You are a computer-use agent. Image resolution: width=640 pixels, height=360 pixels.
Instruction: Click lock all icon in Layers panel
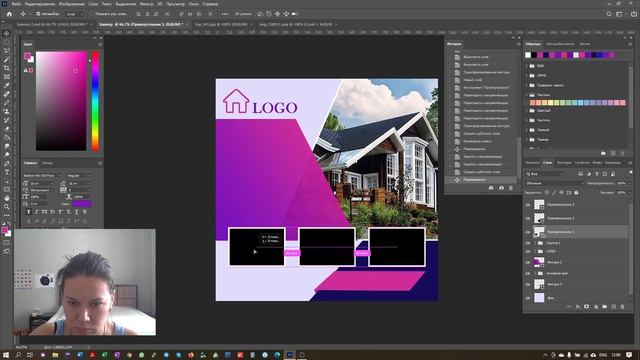click(x=576, y=193)
